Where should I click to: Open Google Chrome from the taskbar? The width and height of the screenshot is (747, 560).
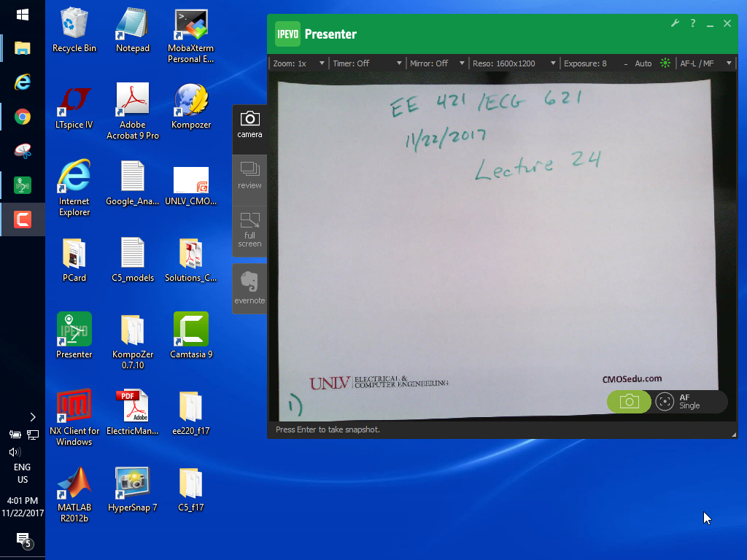23,117
